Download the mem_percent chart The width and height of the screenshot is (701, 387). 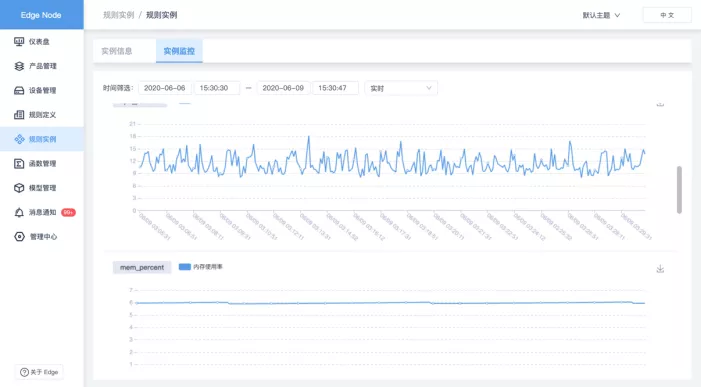660,269
